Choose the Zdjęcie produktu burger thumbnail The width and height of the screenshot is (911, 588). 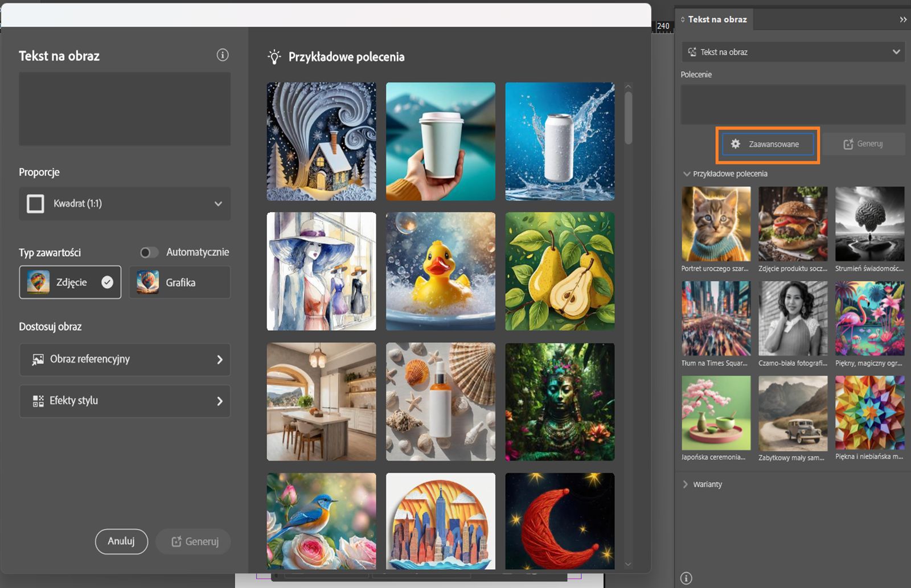[793, 224]
